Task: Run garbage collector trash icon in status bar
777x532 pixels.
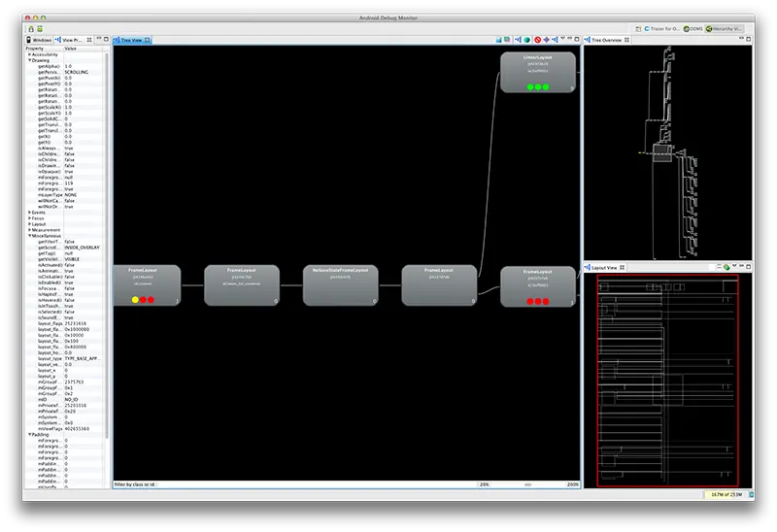Action: [x=752, y=494]
